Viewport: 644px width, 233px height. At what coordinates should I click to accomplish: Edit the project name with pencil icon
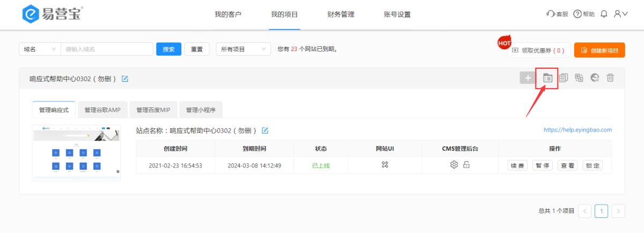(125, 79)
